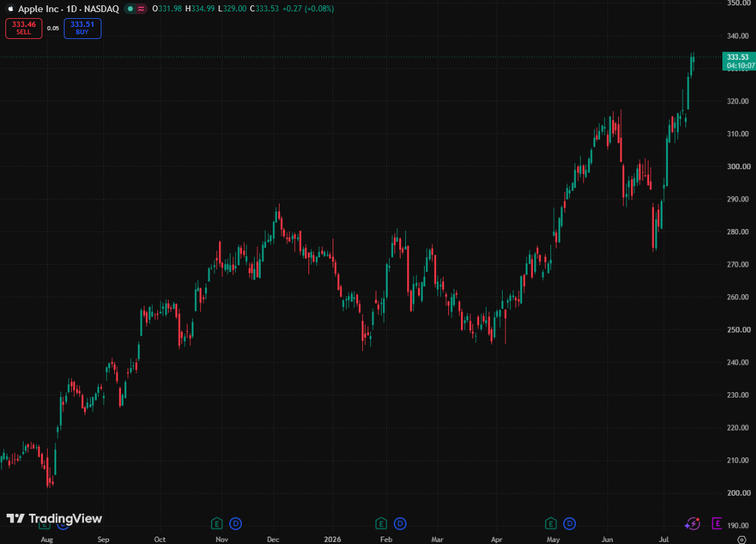Click the 260.00 price axis label
756x544 pixels.
(738, 298)
